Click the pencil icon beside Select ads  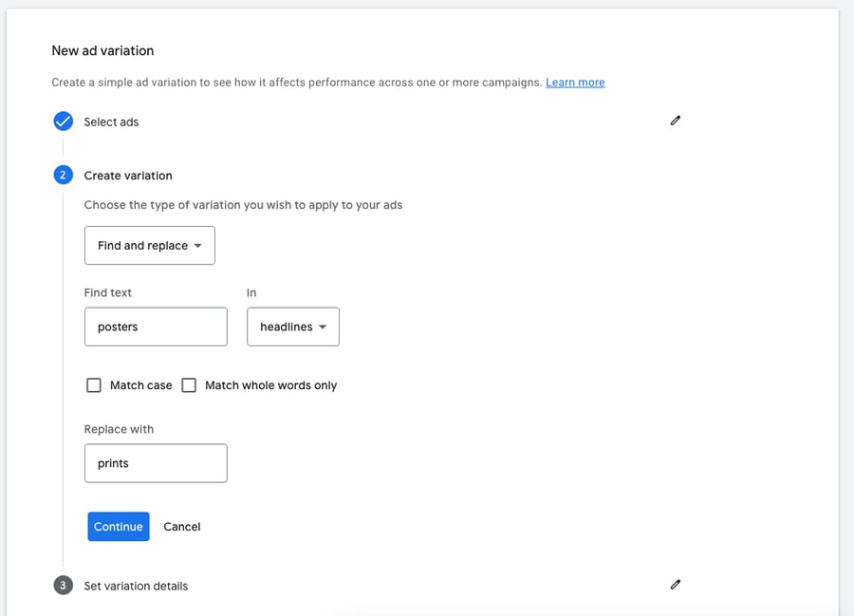[x=675, y=121]
